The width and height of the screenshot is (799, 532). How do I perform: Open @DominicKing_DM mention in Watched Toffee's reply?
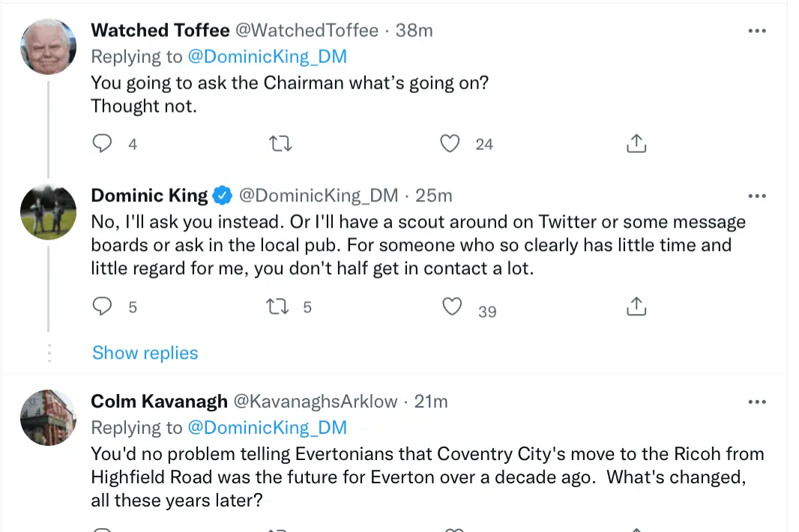point(266,56)
